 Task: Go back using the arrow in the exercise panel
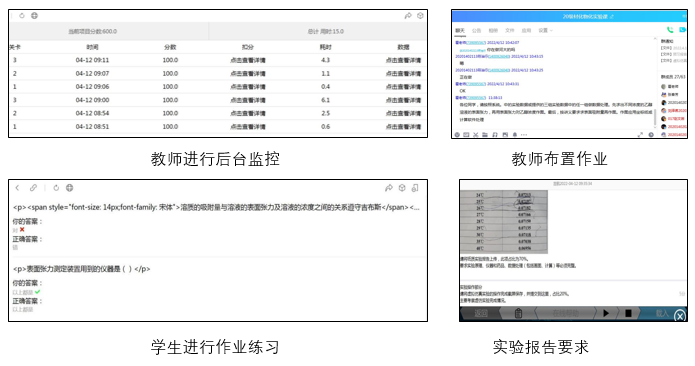17,188
